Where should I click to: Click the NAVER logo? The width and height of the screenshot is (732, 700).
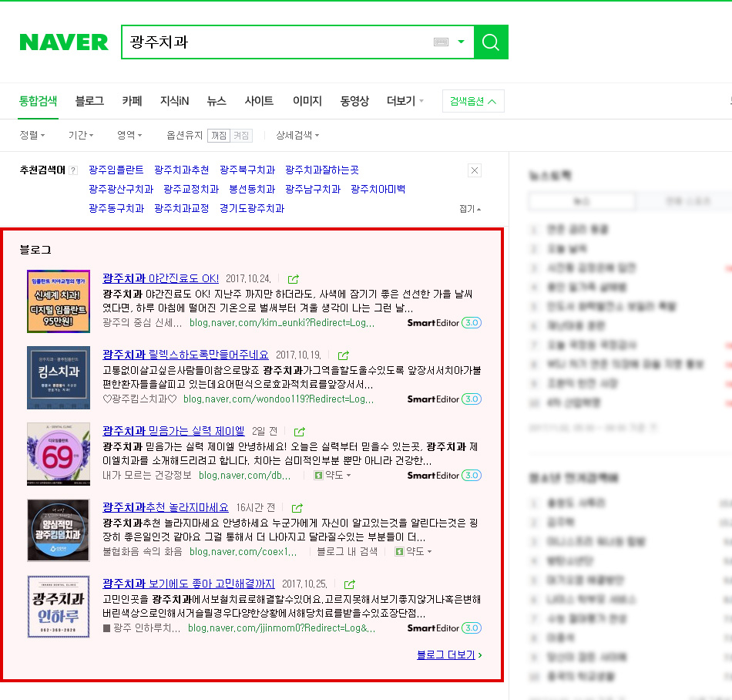pos(63,42)
